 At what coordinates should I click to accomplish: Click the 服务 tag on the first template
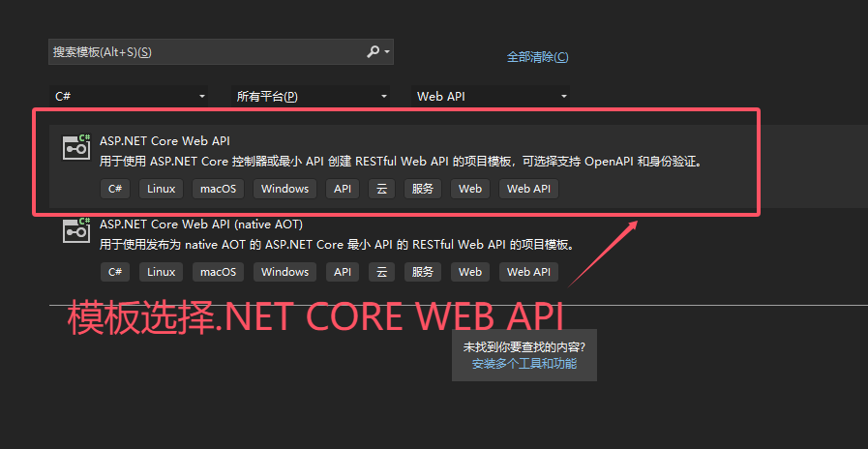[422, 189]
